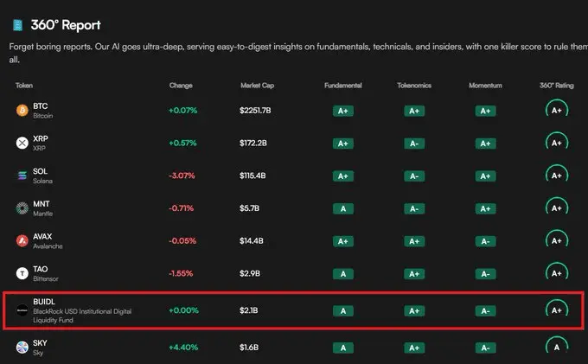Click the BlackRock BUIDL logo
The width and height of the screenshot is (588, 364).
[x=22, y=310]
